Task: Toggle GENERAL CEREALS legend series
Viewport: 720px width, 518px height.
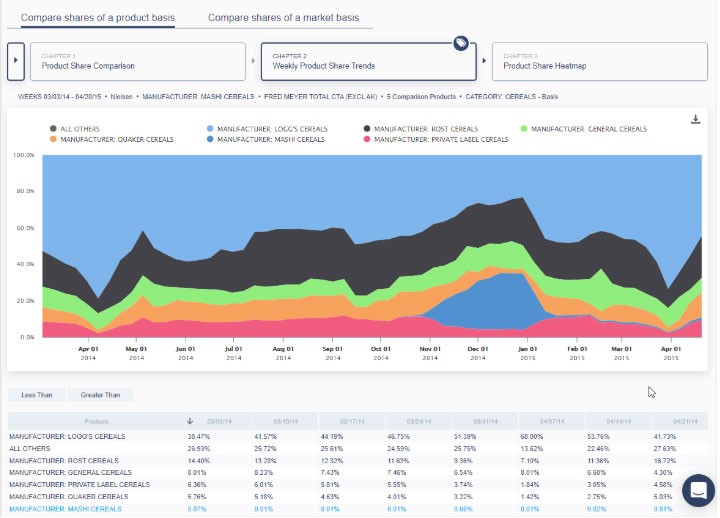Action: [584, 129]
